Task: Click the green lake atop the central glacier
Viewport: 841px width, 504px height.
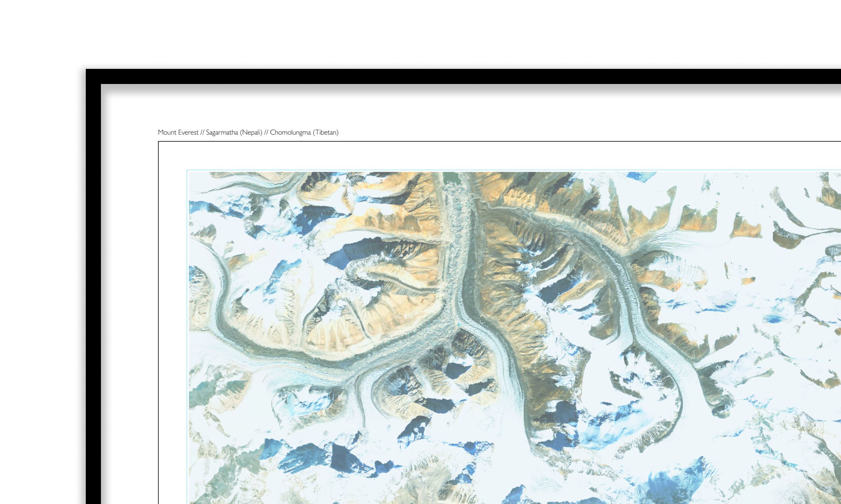Action: [451, 177]
